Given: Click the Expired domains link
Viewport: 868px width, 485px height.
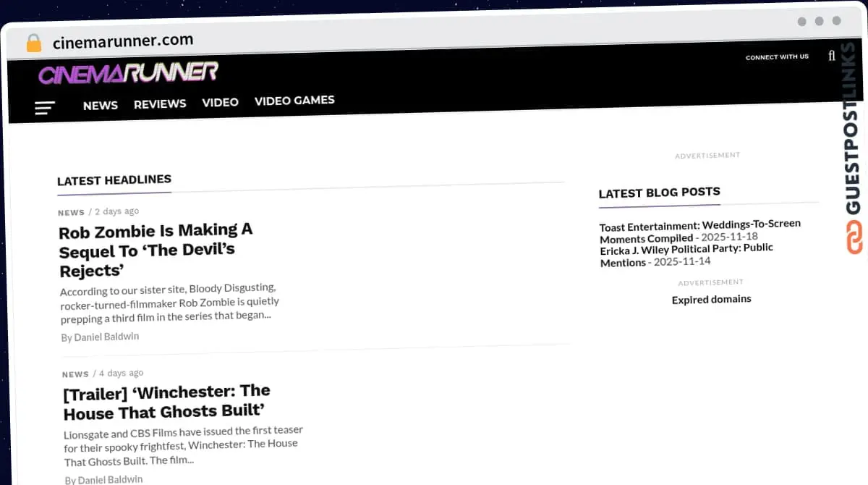Looking at the screenshot, I should 711,299.
